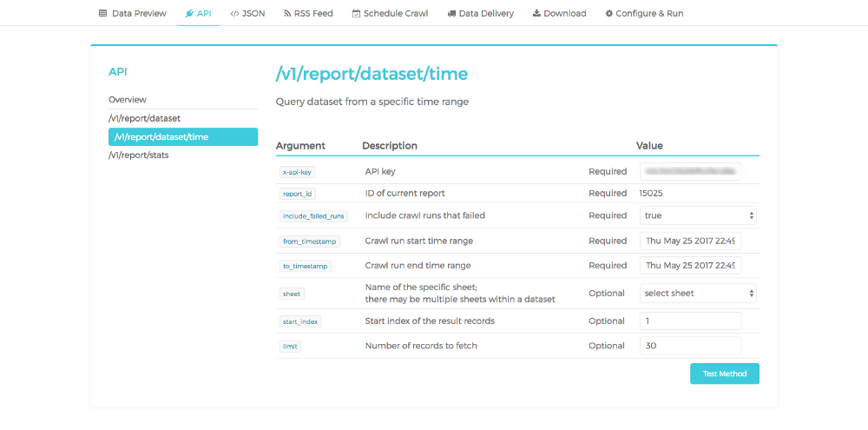Click the report ID value 15025
The height and width of the screenshot is (430, 868).
(651, 194)
